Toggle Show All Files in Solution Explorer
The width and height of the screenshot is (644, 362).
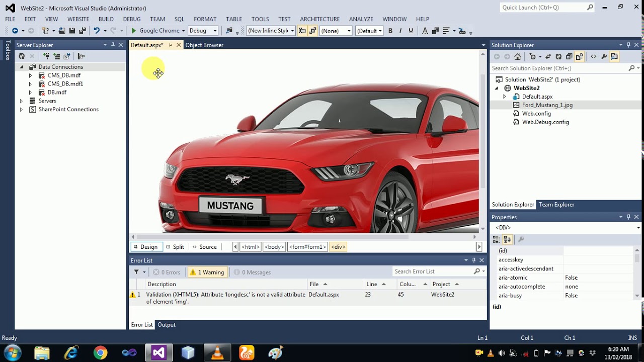point(579,57)
